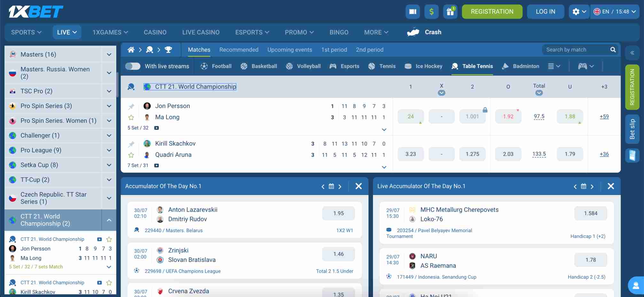
Task: Expand the Pro League (9) category
Action: (109, 150)
